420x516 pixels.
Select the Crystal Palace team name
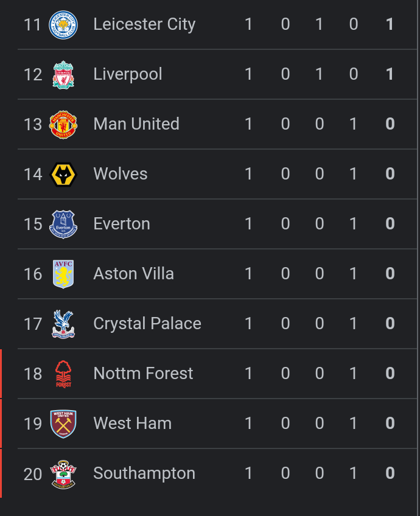click(147, 324)
